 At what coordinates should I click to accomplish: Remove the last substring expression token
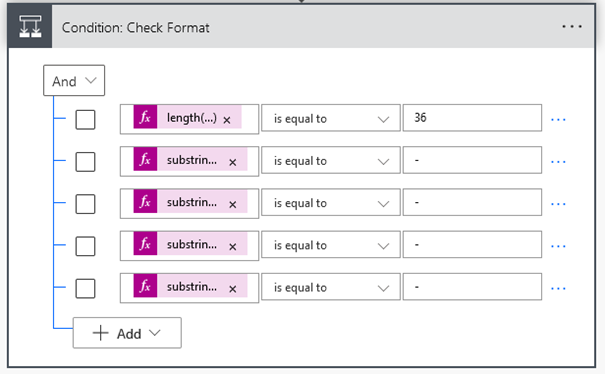tap(232, 289)
